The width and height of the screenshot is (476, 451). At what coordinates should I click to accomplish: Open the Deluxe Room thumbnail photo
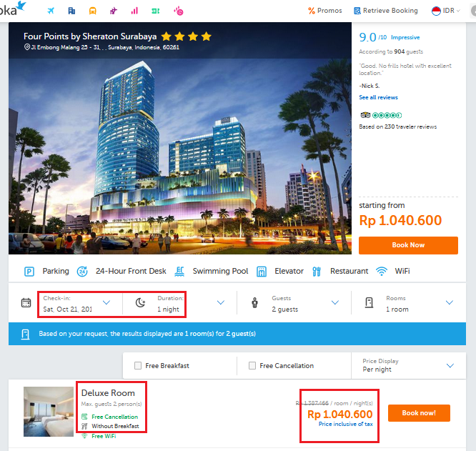point(49,412)
